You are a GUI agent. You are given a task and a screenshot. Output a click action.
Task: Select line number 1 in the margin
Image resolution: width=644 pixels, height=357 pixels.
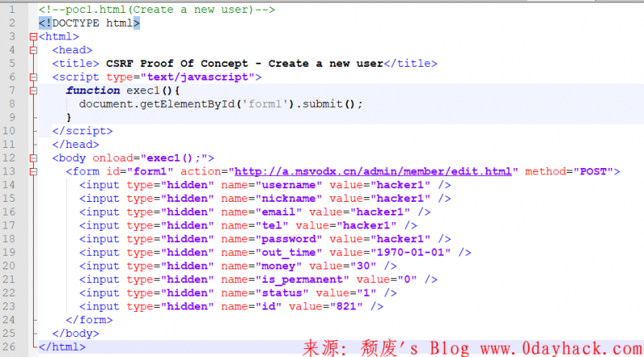coord(12,10)
